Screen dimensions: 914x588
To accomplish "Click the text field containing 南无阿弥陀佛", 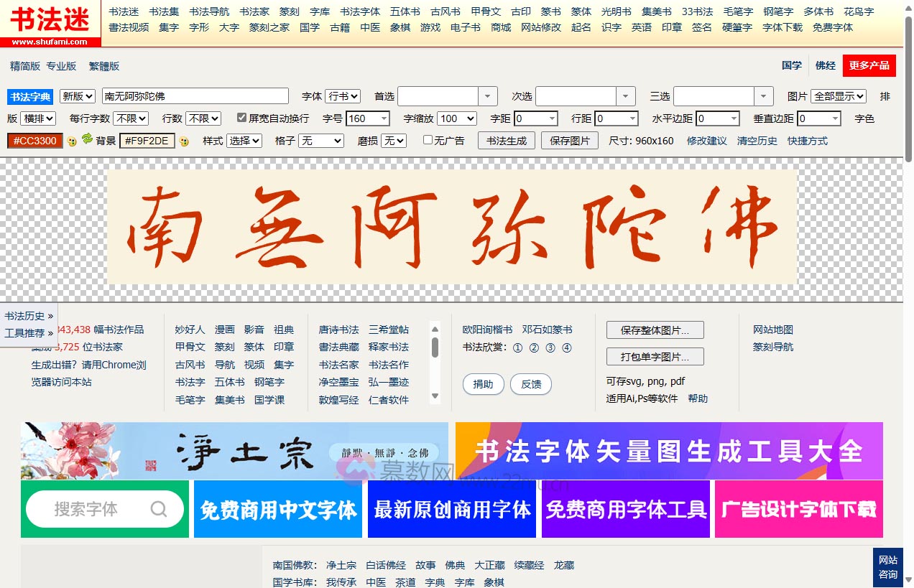I will click(194, 95).
